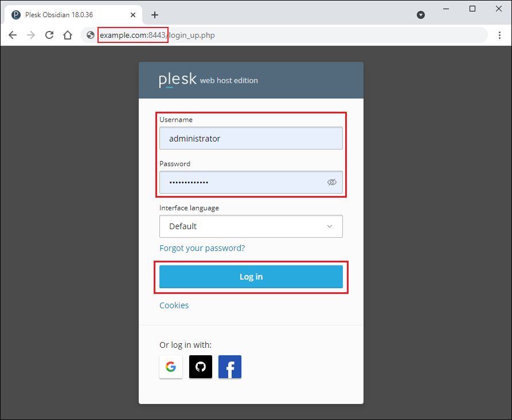Reload the page
Screen dimensions: 512x420
click(x=49, y=36)
